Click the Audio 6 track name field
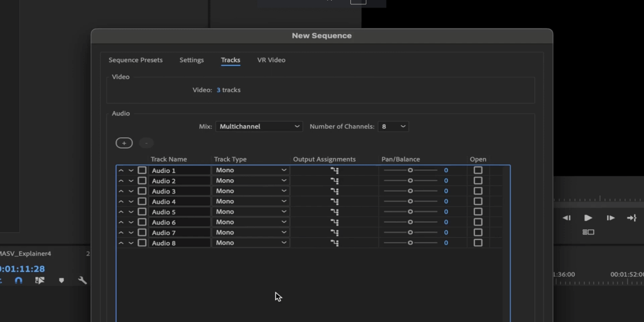Screen dimensions: 644x322 [180, 222]
